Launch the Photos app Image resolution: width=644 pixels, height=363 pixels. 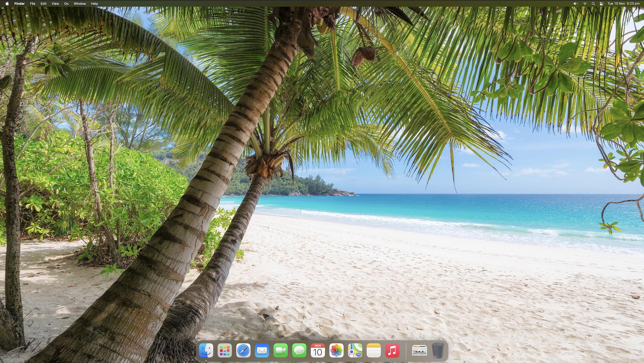click(336, 350)
